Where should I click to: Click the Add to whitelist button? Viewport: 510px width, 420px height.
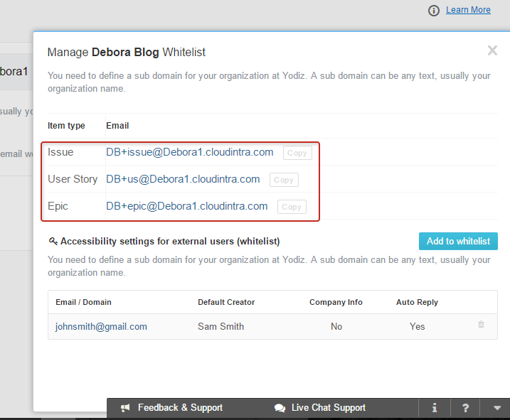458,241
